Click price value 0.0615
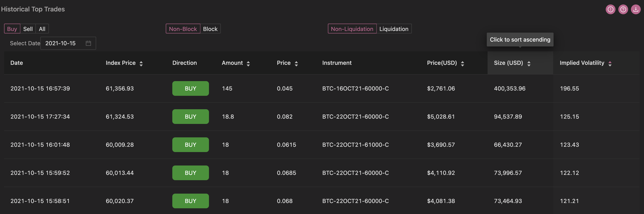Viewport: 644px width, 214px height. (x=286, y=145)
